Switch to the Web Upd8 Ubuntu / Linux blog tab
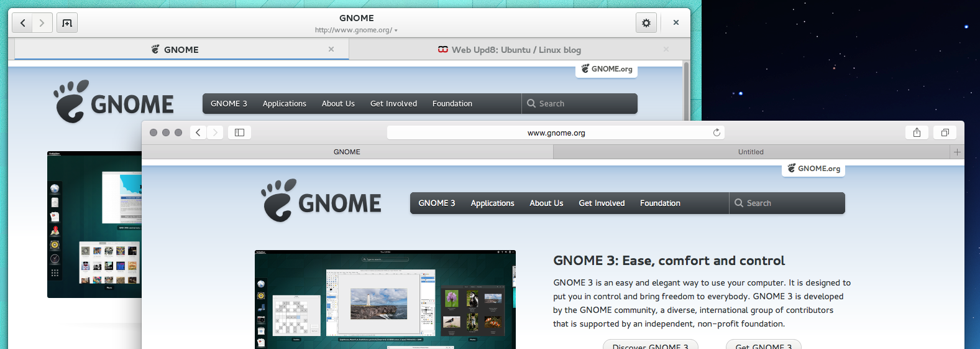The image size is (980, 349). pyautogui.click(x=510, y=50)
